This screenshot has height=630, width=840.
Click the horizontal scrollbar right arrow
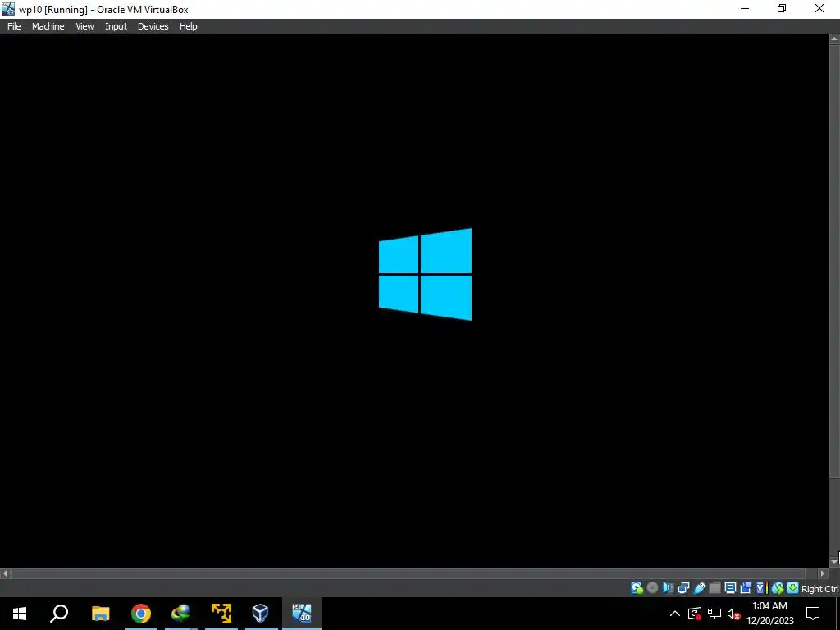click(823, 573)
